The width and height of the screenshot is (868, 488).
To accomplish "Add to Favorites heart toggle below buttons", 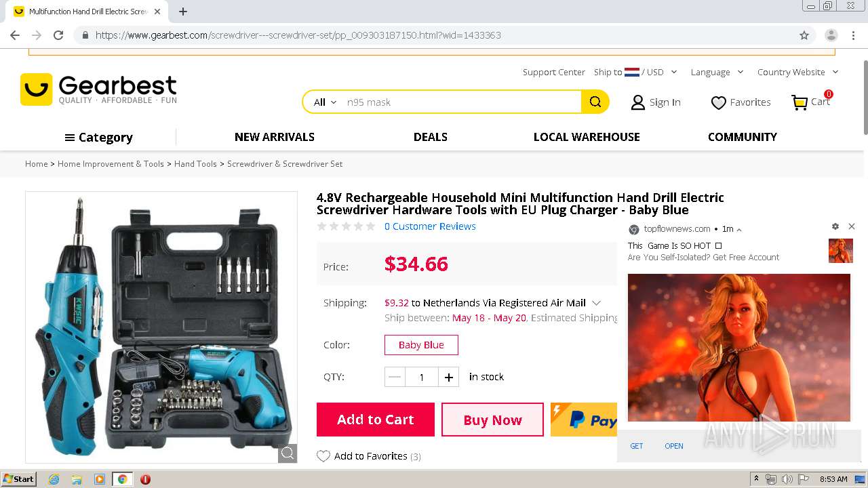I will (323, 456).
